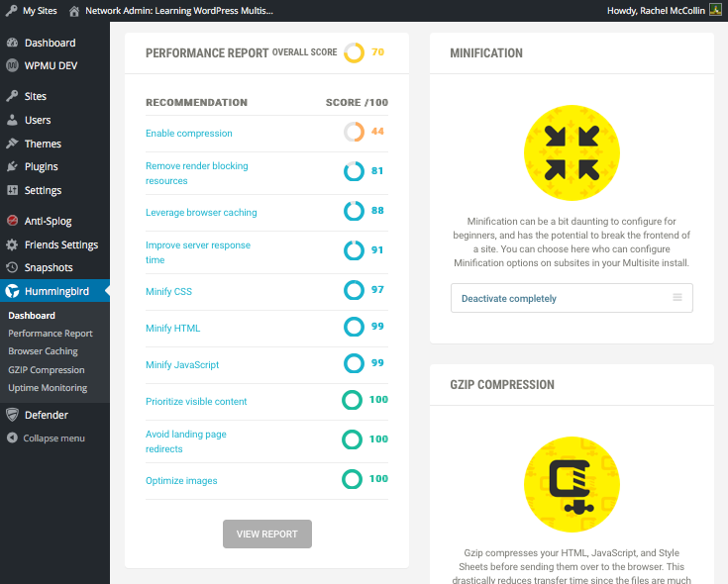Click the Performance Report heading text

207,52
